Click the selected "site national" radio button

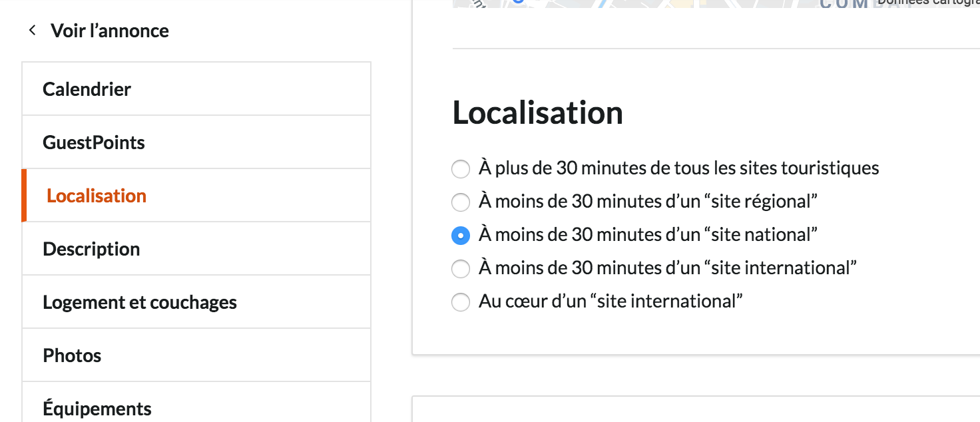460,235
